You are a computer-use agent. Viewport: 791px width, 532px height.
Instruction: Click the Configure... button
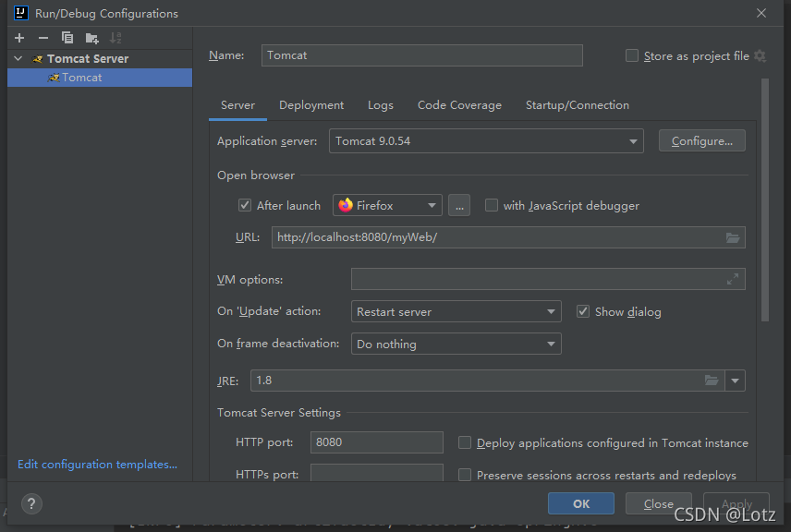pyautogui.click(x=701, y=140)
